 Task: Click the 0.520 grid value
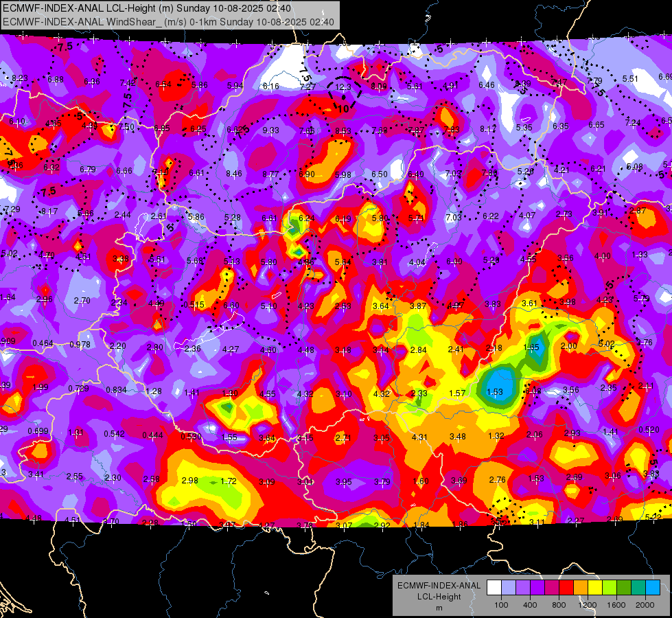[x=649, y=430]
